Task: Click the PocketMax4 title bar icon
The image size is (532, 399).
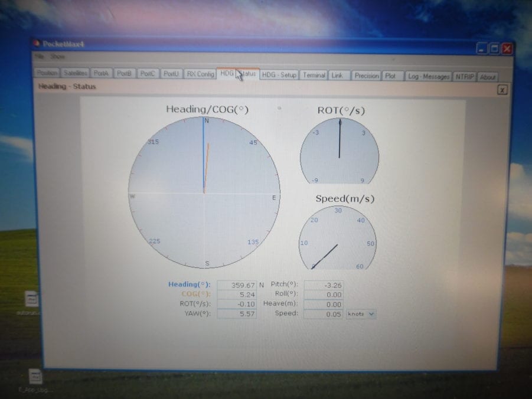Action: 37,44
